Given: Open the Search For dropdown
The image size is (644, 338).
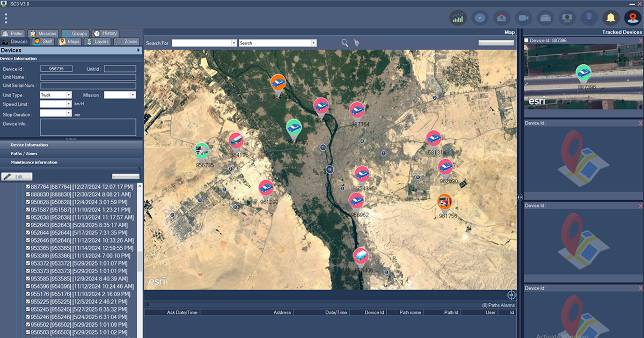Looking at the screenshot, I should 233,43.
